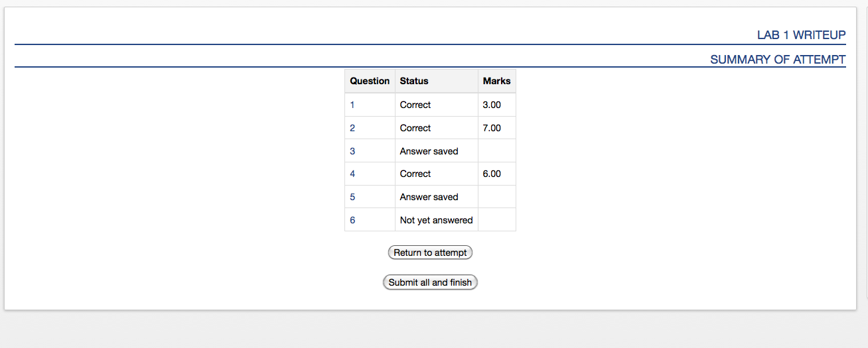
Task: Click the SUMMARY OF ATTEMPT heading
Action: pyautogui.click(x=778, y=60)
